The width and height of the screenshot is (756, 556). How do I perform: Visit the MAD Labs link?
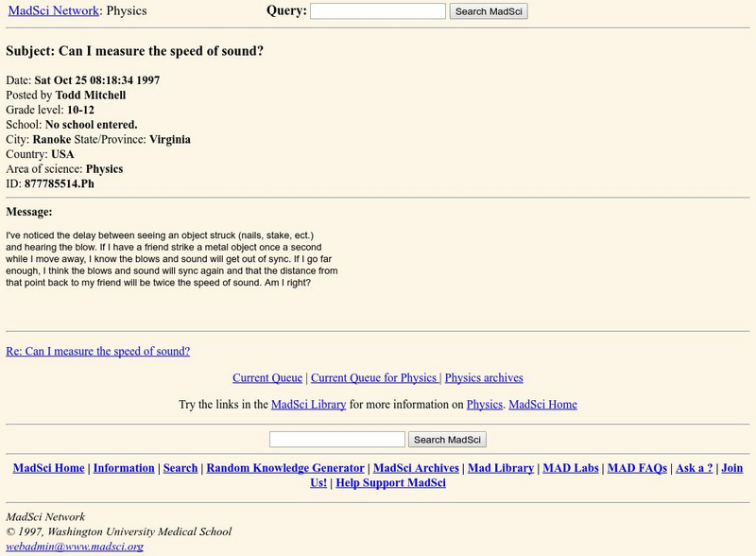pos(571,468)
